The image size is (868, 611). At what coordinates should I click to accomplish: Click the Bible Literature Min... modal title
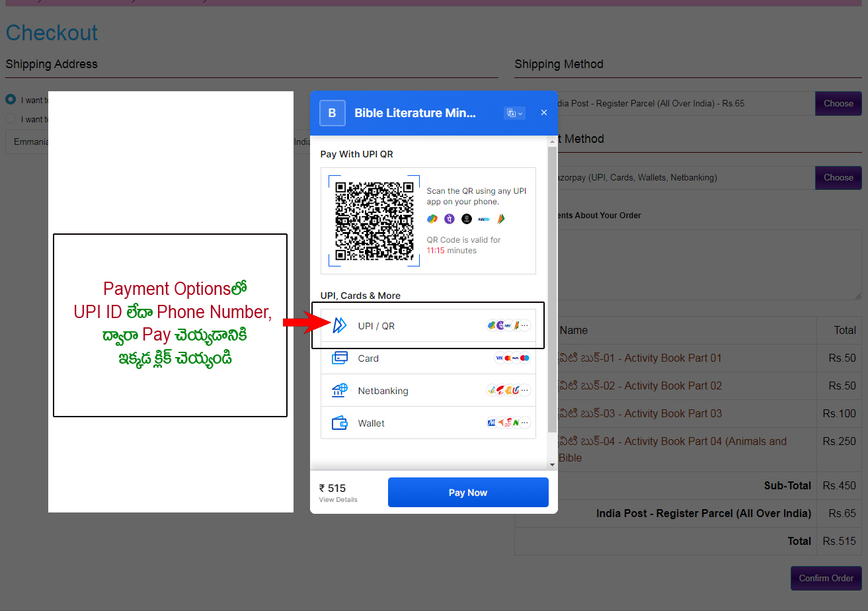[x=415, y=113]
